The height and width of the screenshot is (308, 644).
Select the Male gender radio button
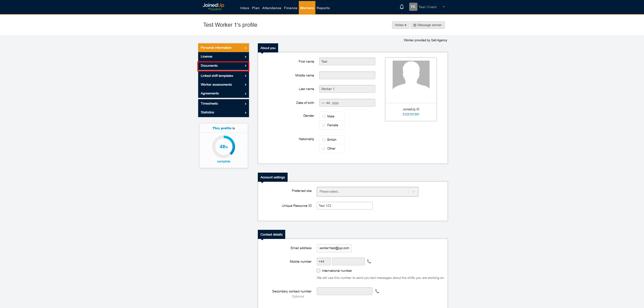coord(324,116)
